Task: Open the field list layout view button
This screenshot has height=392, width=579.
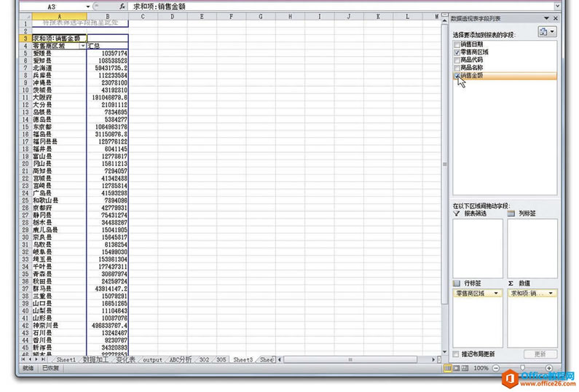Action: click(x=547, y=32)
